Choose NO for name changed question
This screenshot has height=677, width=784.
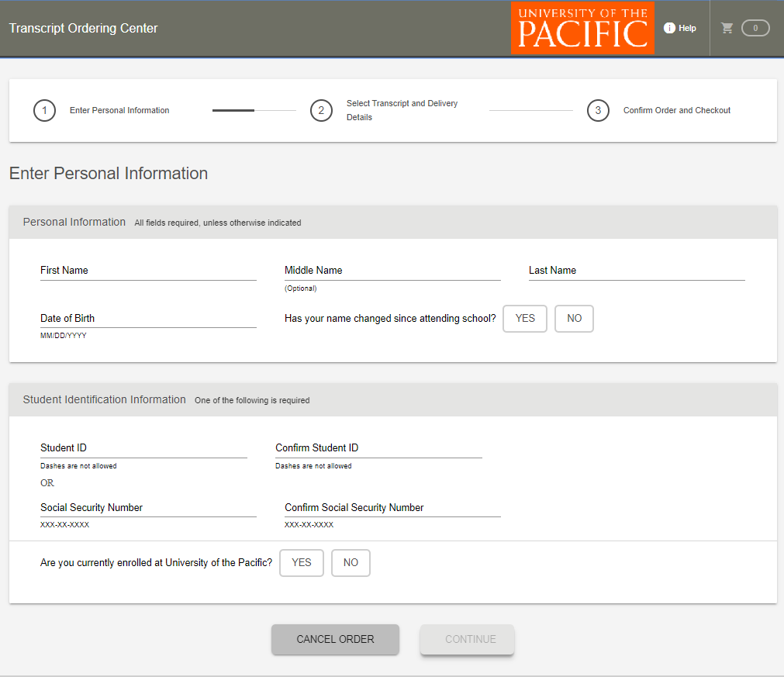coord(574,319)
